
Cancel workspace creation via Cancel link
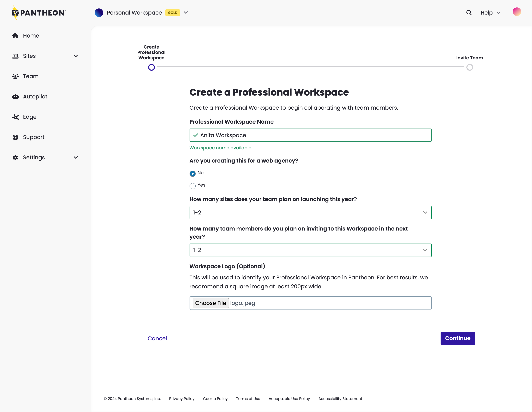[157, 338]
